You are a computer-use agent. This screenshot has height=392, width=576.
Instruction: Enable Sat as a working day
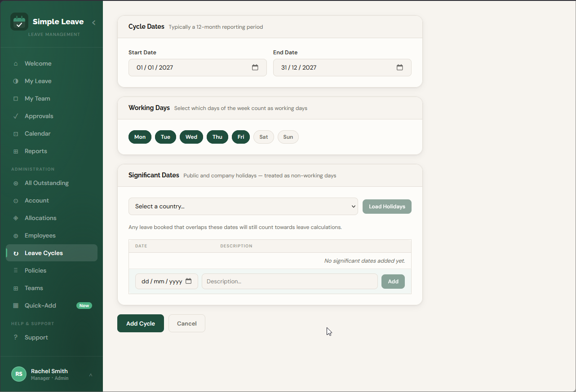pos(264,137)
